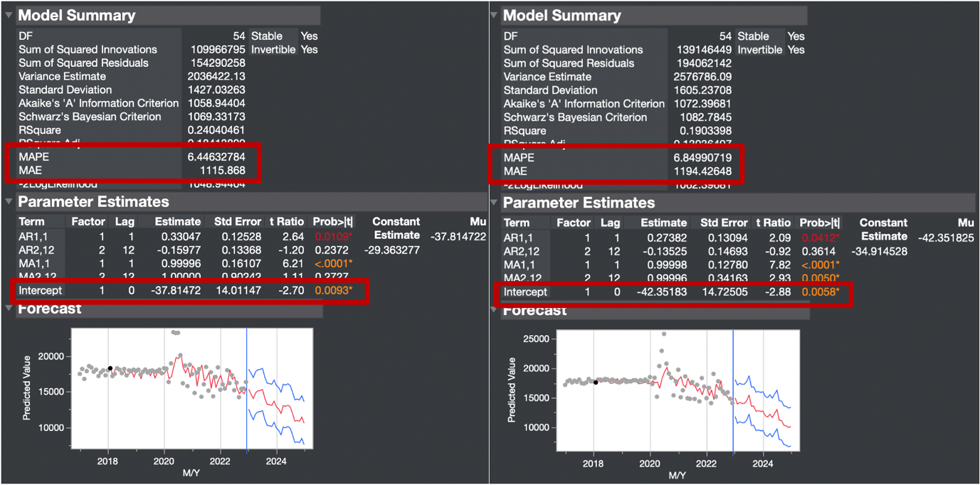The width and height of the screenshot is (980, 485).
Task: Click the Stable Yes status in right summary
Action: click(795, 36)
